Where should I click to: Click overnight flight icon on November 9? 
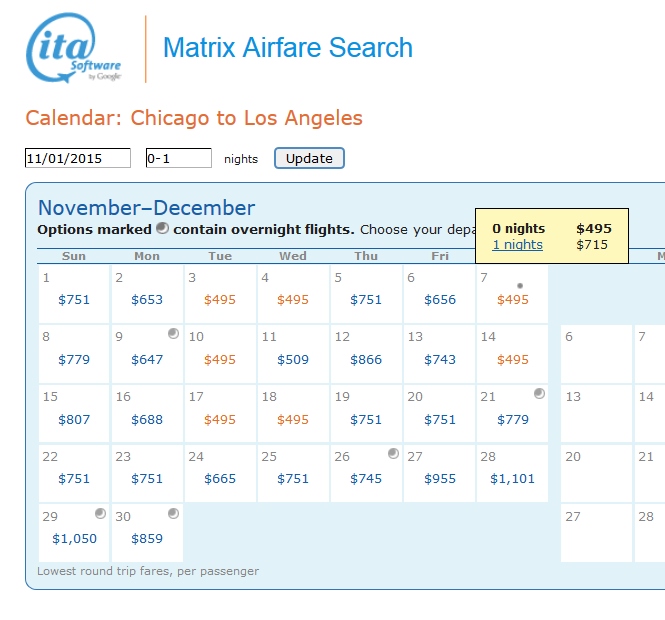(x=173, y=334)
